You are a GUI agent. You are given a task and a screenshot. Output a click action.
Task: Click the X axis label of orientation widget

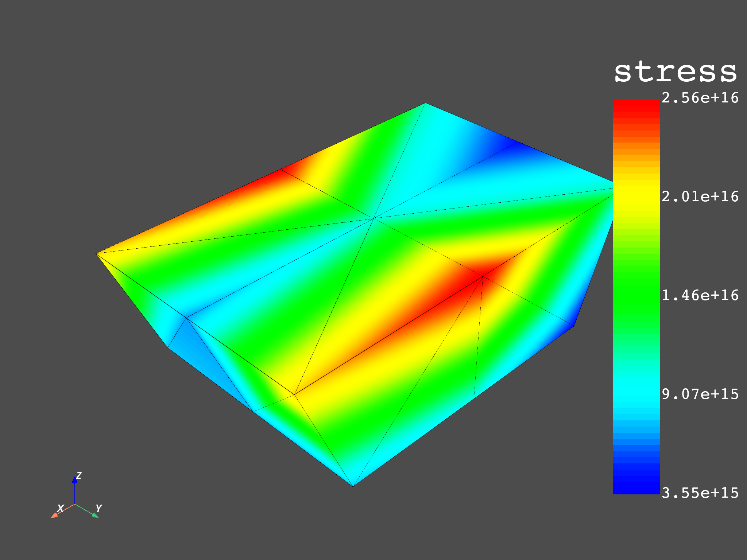(x=61, y=508)
